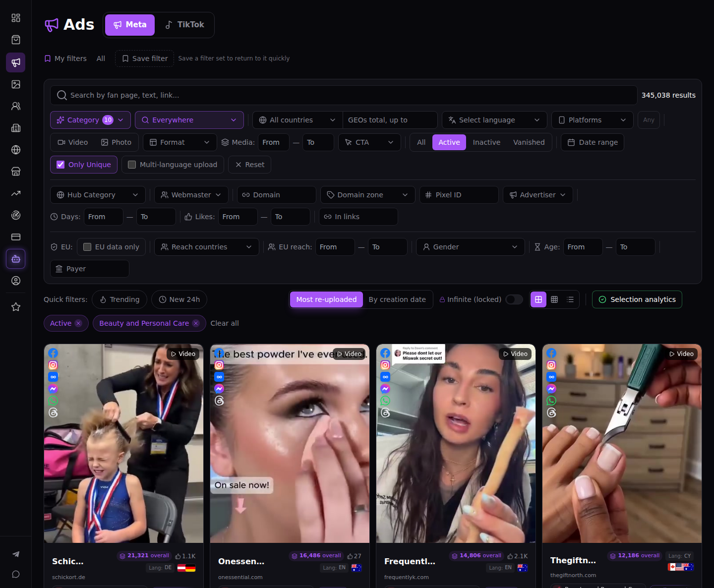Toggle the Infinite (locked) switch
This screenshot has width=714, height=588.
(x=514, y=299)
